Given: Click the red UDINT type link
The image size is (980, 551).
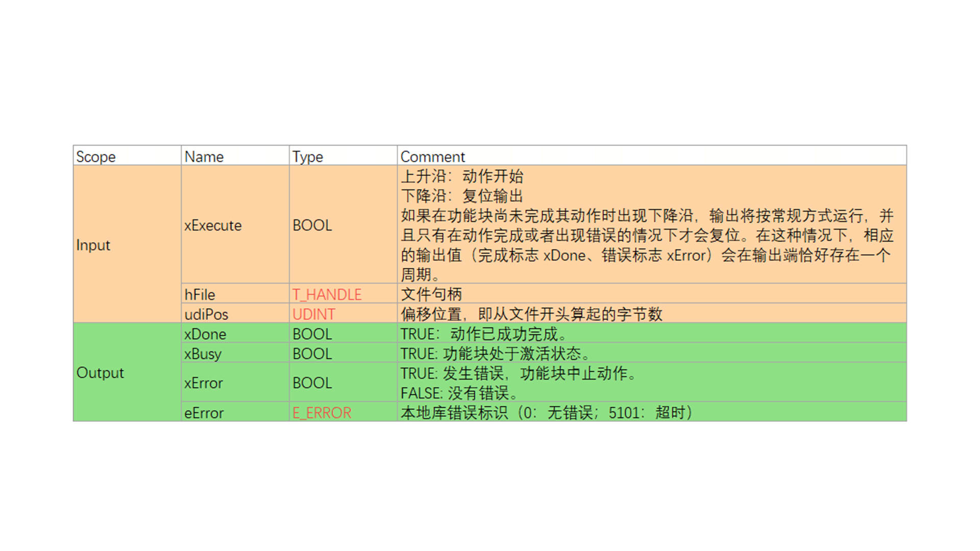Looking at the screenshot, I should (x=314, y=314).
